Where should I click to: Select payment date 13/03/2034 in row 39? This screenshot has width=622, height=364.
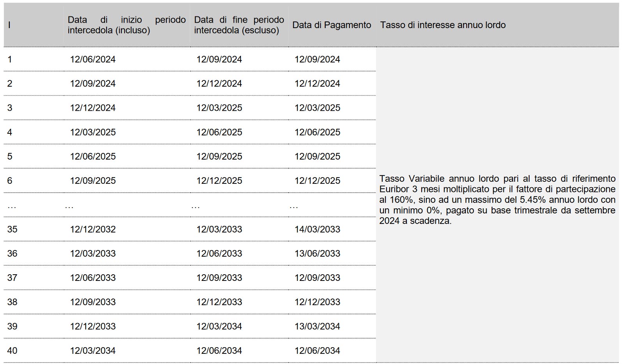pos(317,327)
